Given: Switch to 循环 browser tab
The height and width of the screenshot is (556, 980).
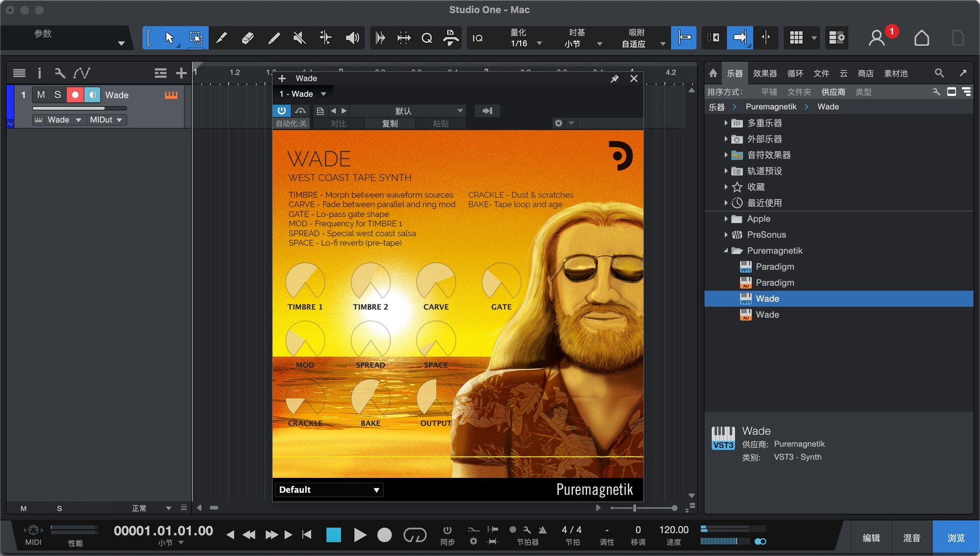Looking at the screenshot, I should point(795,73).
